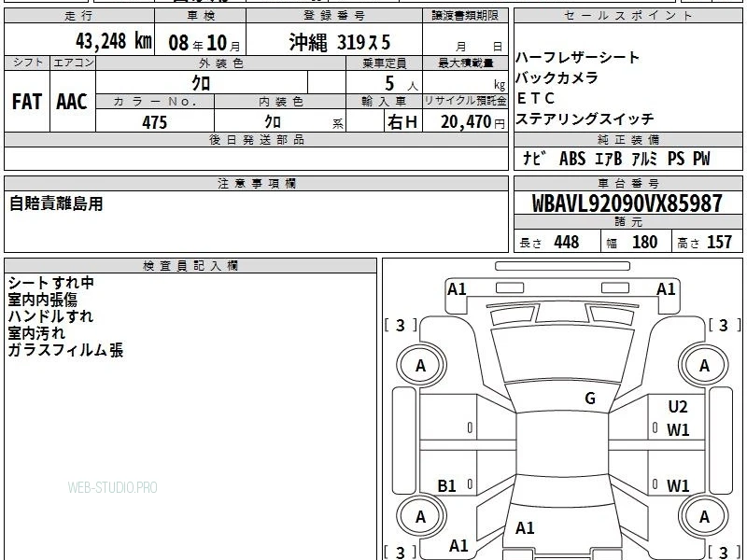Select inspector note 室内汚れ
This screenshot has width=747, height=560.
tap(36, 333)
